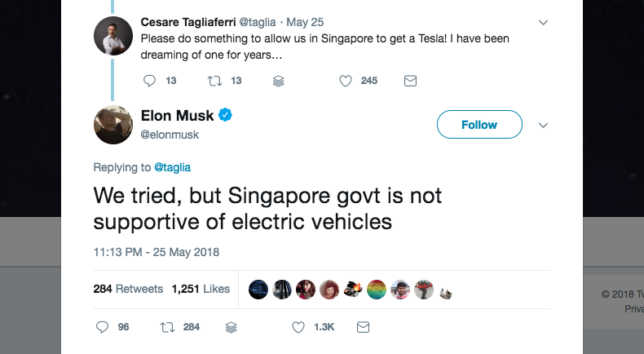Open more options chevron beside Follow button
This screenshot has height=354, width=644.
[545, 125]
